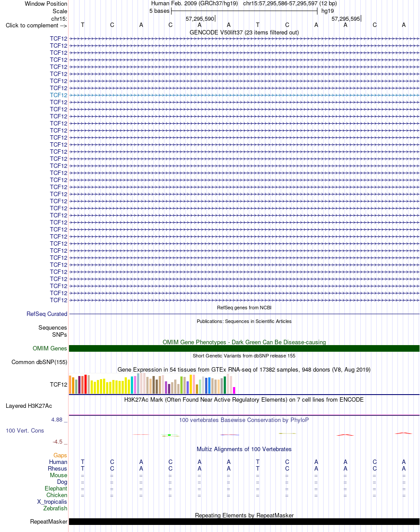420x532 pixels.
Task: Click the X_tropicalis species label
Action: [x=52, y=502]
